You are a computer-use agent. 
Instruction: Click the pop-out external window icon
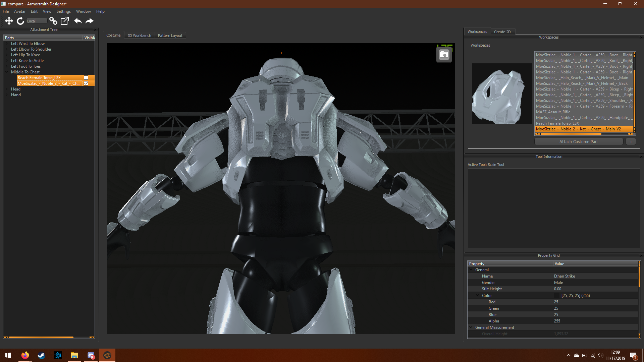click(65, 21)
